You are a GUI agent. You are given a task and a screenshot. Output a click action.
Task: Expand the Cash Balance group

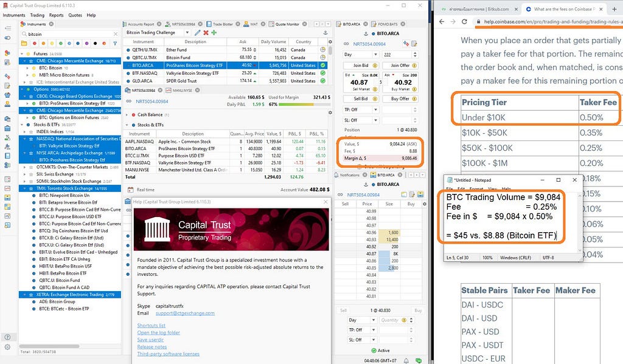click(127, 115)
